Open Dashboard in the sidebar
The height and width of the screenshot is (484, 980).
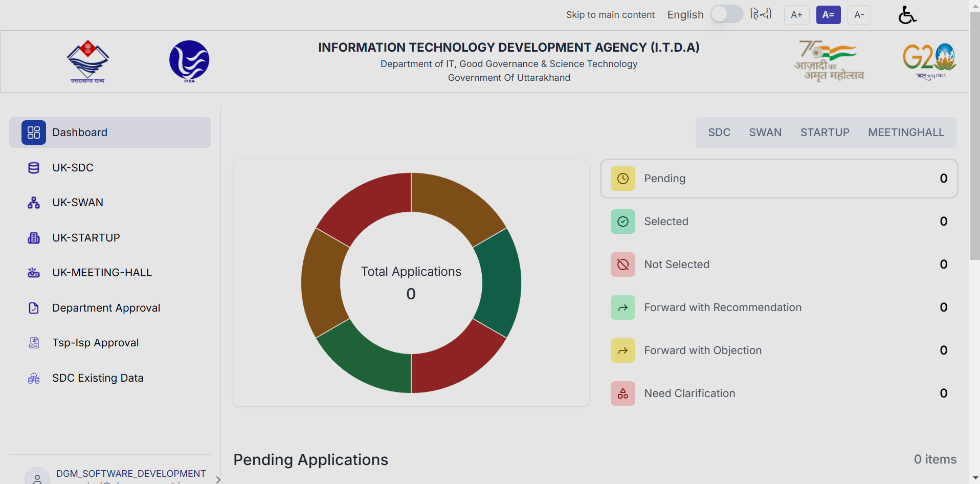(110, 133)
